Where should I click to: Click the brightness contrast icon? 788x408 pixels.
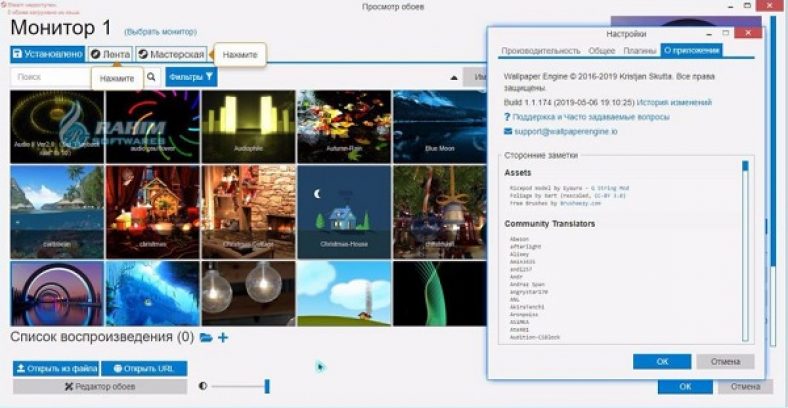(x=203, y=386)
